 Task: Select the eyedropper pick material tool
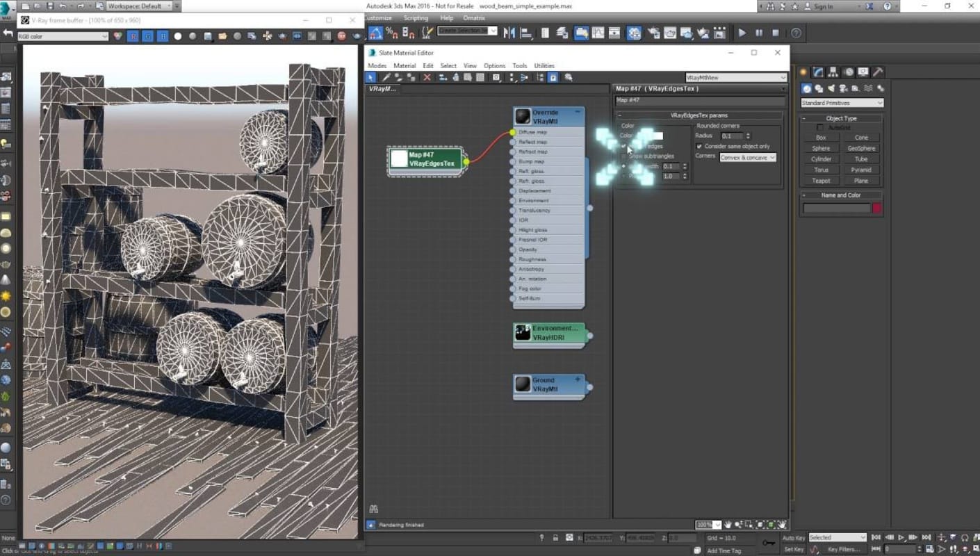(x=386, y=77)
